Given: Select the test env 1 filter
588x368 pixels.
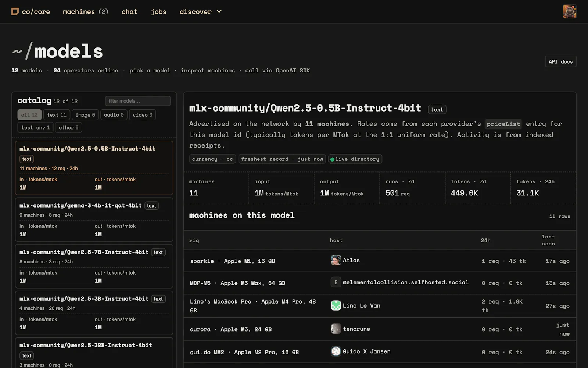Looking at the screenshot, I should (x=35, y=127).
